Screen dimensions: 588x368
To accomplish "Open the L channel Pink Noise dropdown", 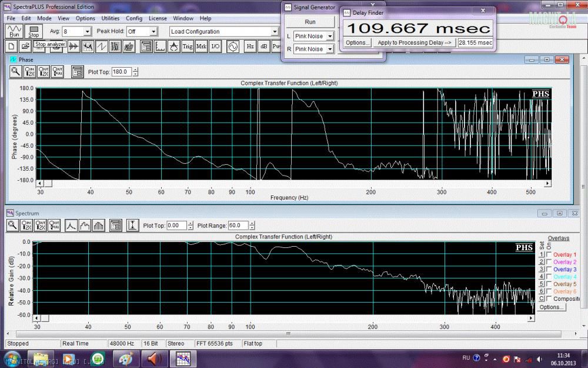I will click(330, 37).
